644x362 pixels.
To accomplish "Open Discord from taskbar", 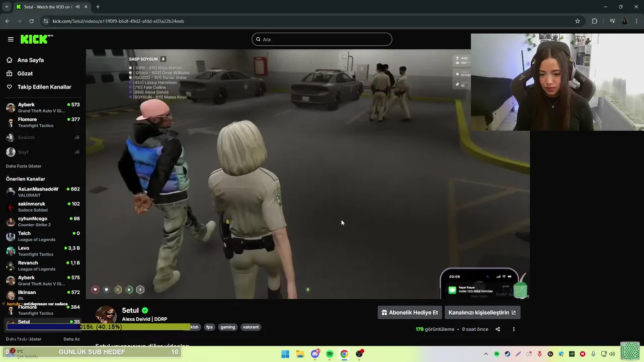I will (x=315, y=354).
